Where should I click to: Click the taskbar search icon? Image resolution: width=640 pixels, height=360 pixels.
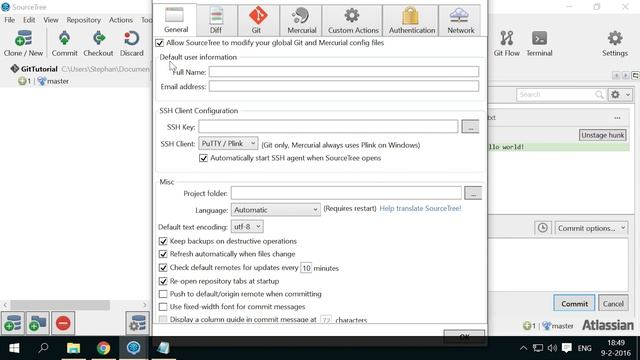43,348
